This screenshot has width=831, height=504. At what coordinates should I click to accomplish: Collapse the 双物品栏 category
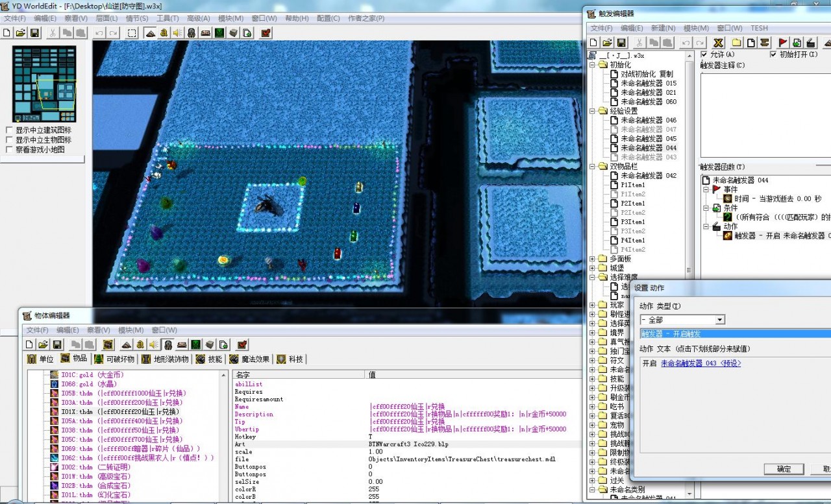click(x=592, y=166)
